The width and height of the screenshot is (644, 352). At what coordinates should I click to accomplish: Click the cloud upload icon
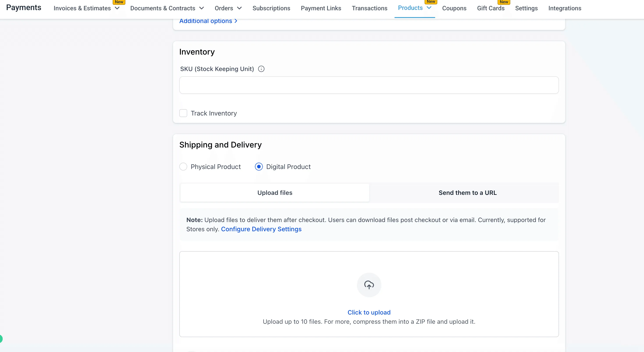pyautogui.click(x=369, y=285)
